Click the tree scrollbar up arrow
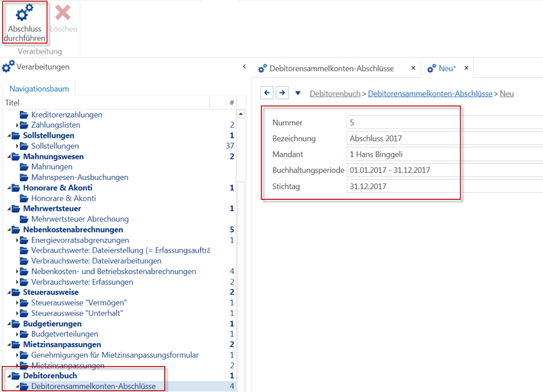The image size is (543, 392). (x=241, y=114)
